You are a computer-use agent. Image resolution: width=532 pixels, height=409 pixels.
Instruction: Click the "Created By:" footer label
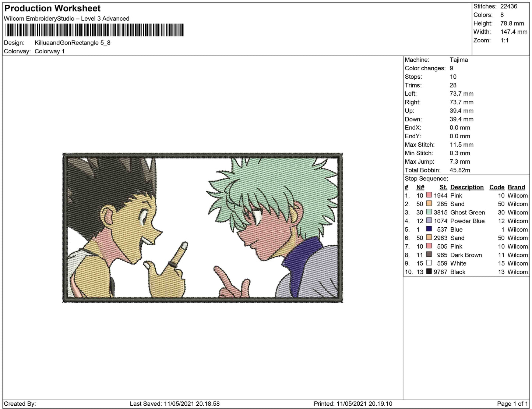(x=20, y=403)
